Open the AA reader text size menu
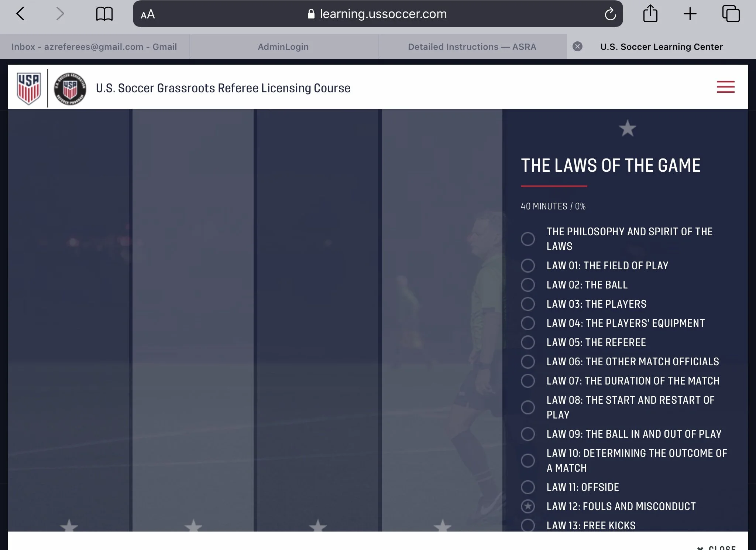Screen dimensions: 756x550 [148, 14]
